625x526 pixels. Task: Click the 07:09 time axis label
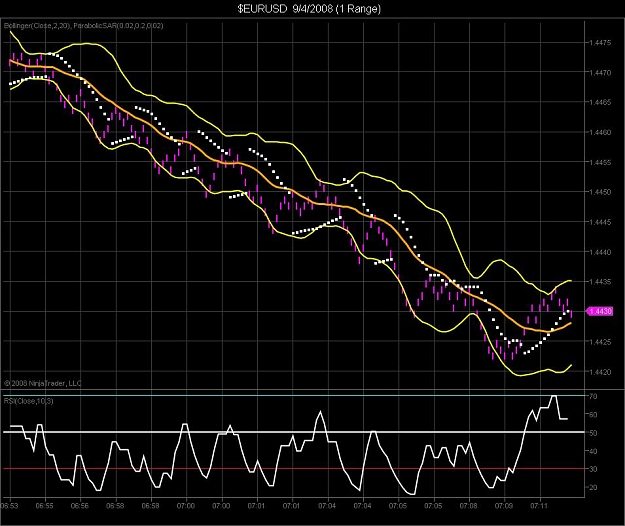pos(504,506)
